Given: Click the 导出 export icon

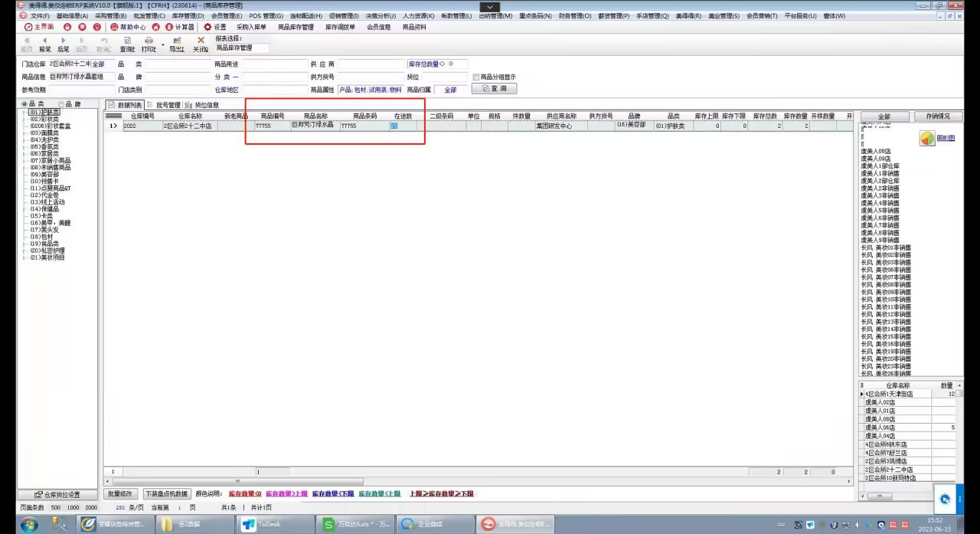Looking at the screenshot, I should [x=177, y=44].
